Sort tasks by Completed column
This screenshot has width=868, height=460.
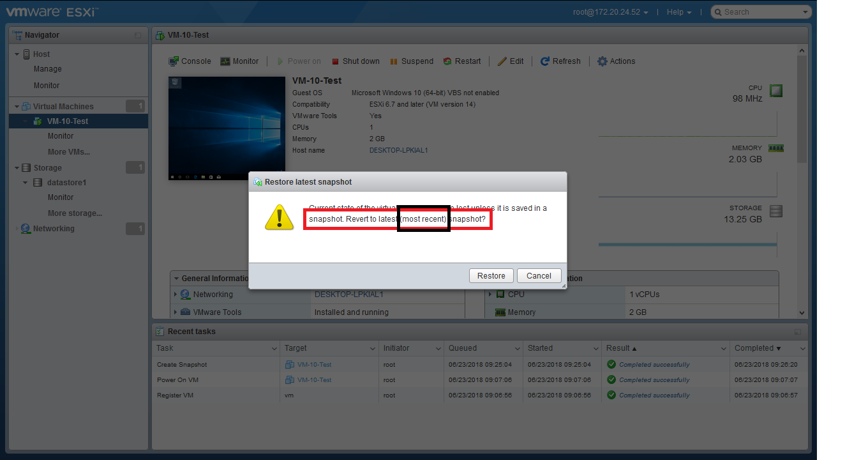click(x=758, y=348)
